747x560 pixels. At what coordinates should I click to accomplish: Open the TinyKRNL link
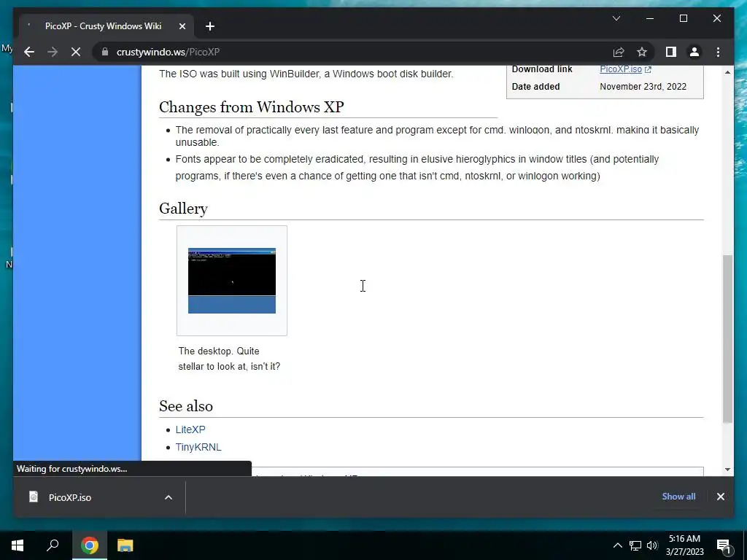[198, 447]
